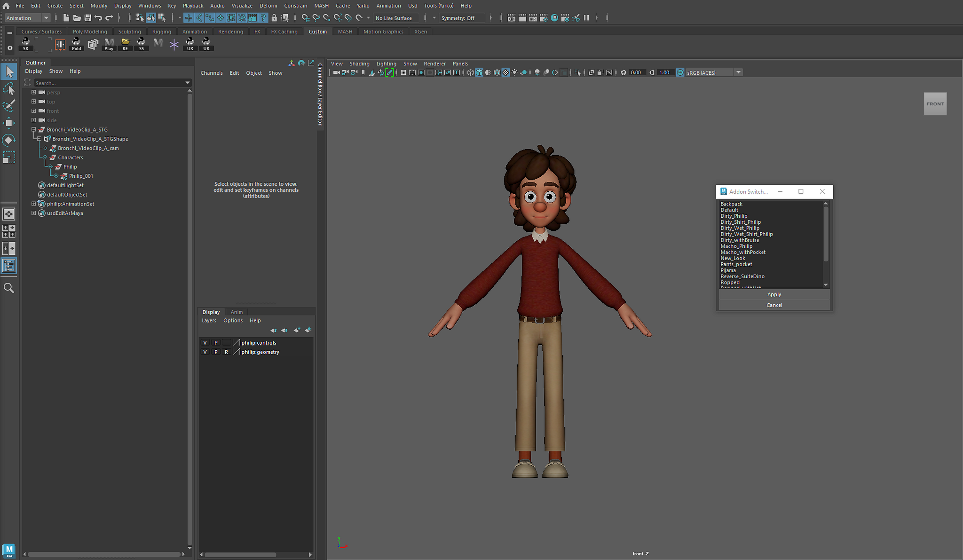Toggle R display type of philip:geometry layer
Viewport: 963px width, 560px height.
coord(226,352)
